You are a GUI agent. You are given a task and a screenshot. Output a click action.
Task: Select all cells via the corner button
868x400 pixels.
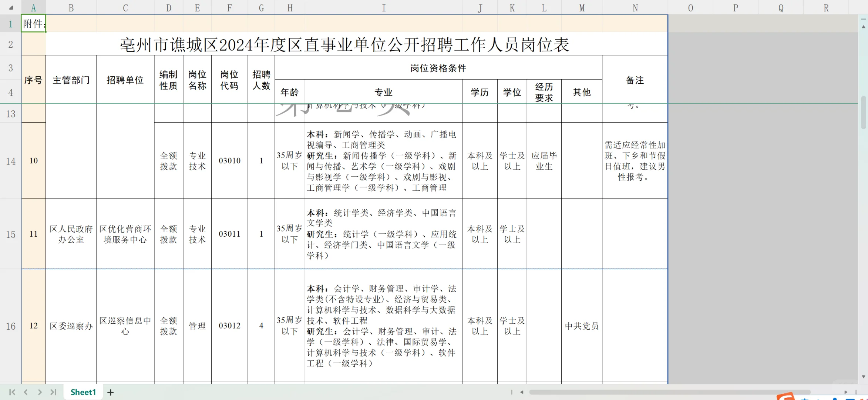point(10,7)
